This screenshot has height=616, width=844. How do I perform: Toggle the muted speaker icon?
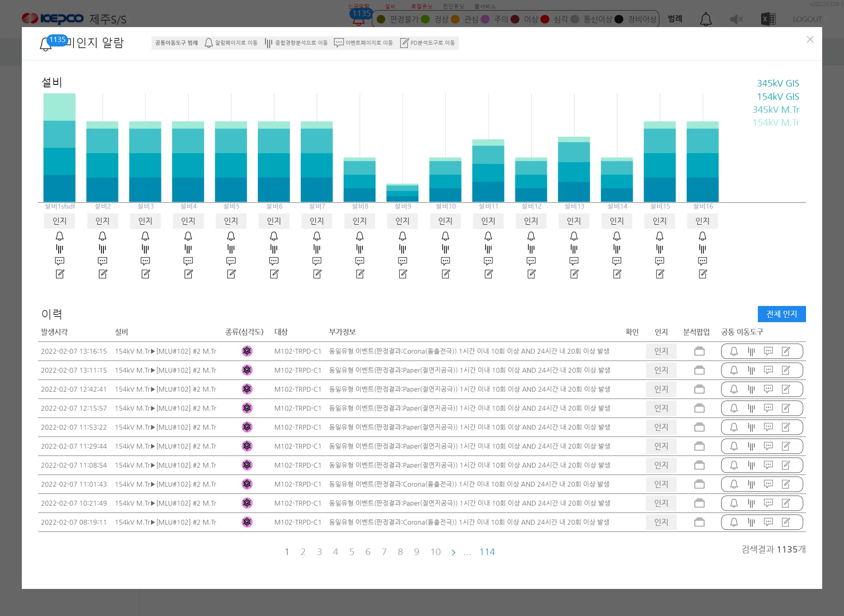(x=736, y=19)
